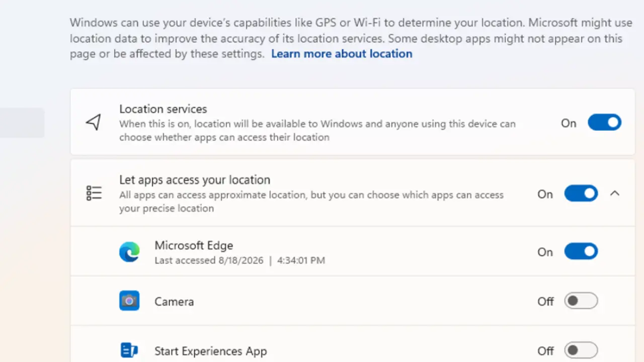Screen dimensions: 644x362
Task: Click the Edge last accessed timestamp
Action: pos(239,260)
